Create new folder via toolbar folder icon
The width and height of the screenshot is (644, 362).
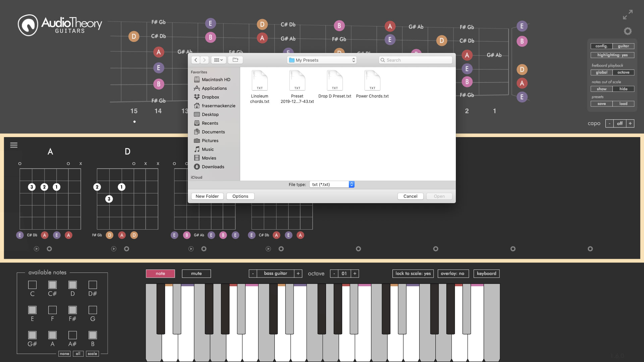235,60
